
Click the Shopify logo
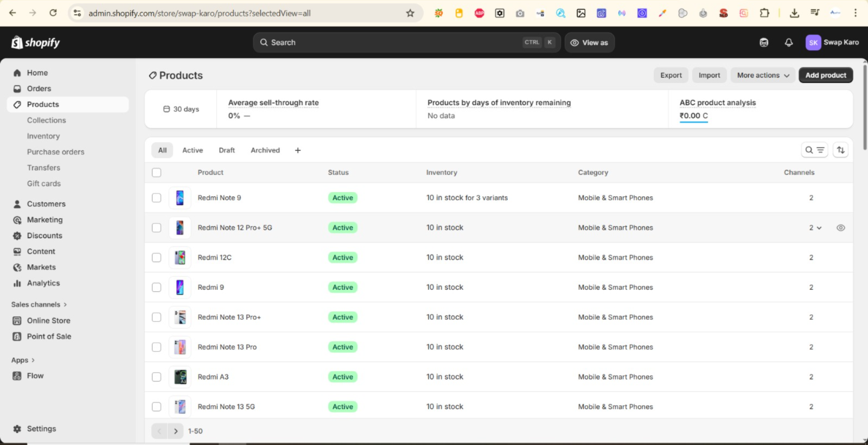tap(36, 42)
